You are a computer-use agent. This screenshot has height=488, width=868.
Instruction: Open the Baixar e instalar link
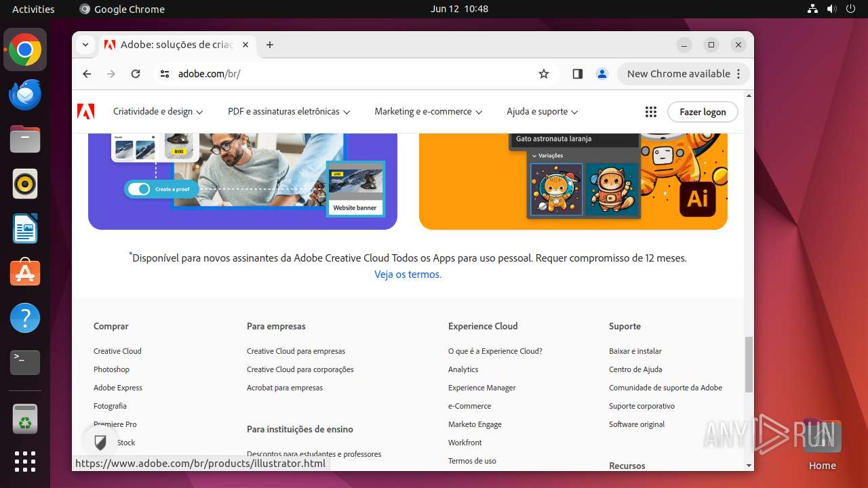coord(635,351)
